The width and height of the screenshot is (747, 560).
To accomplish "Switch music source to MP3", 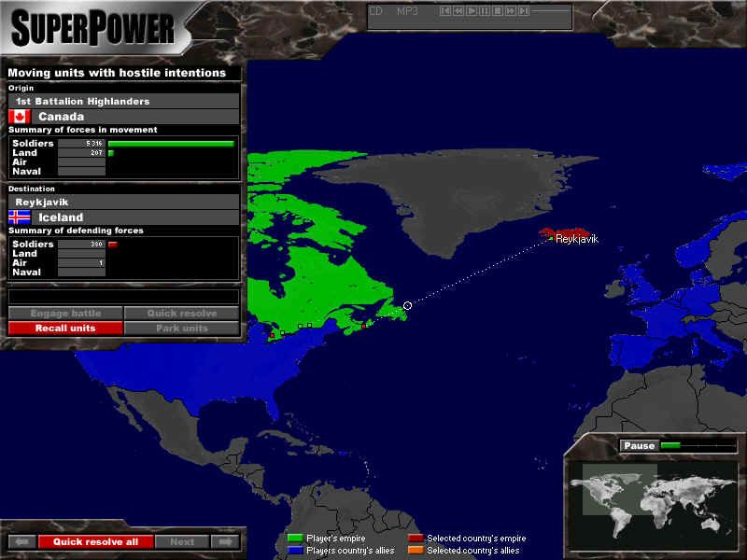I will click(407, 11).
